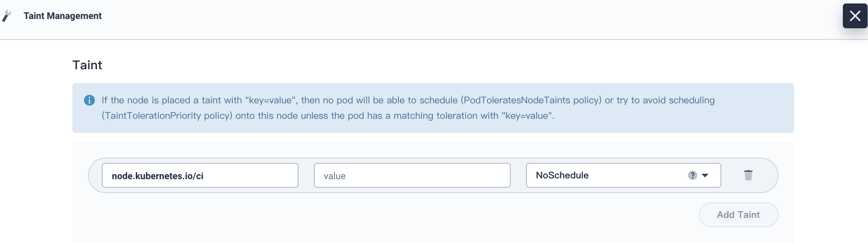
Task: Click the Taint section heading
Action: [87, 65]
